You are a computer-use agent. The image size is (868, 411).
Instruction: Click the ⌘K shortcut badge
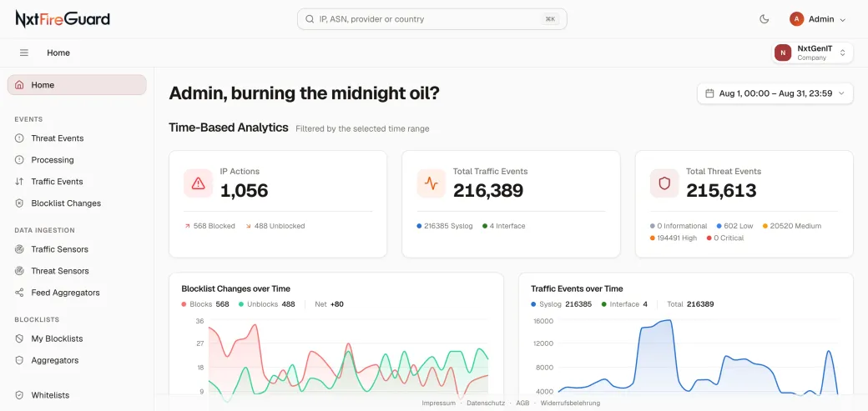pos(550,19)
